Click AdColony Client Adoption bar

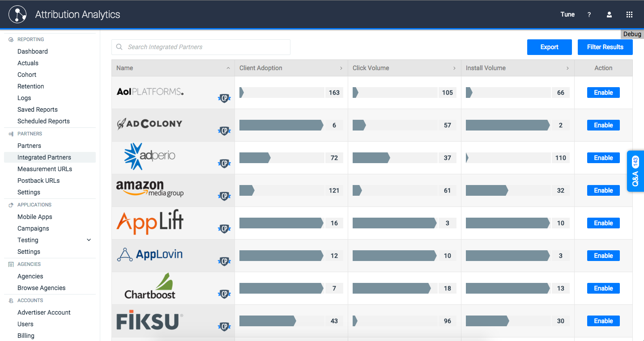tap(281, 125)
